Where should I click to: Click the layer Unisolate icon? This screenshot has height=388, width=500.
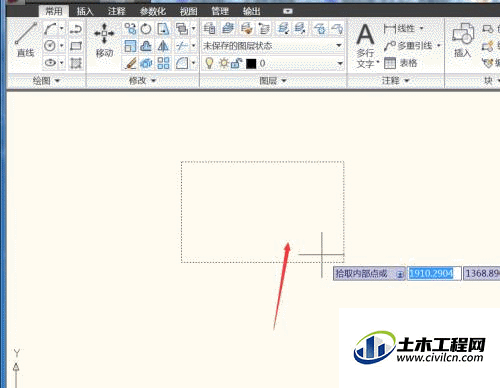(x=300, y=29)
